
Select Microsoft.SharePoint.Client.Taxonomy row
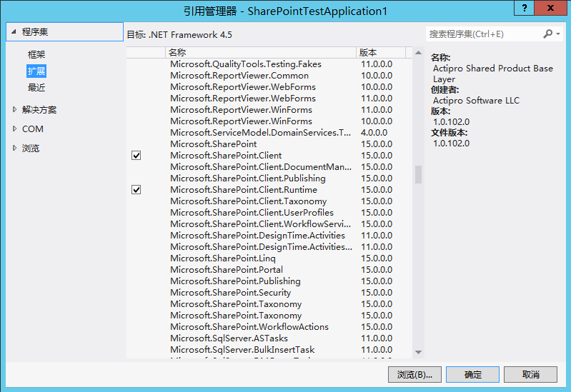coord(269,201)
